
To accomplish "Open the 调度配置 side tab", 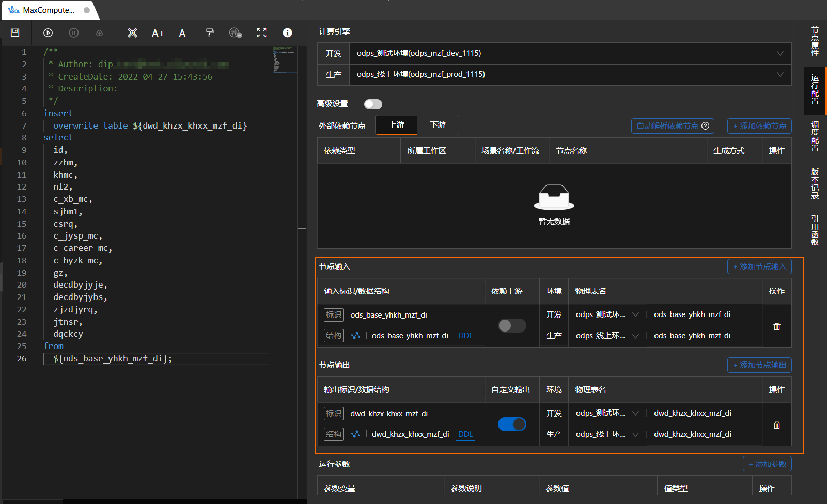I will tap(815, 136).
